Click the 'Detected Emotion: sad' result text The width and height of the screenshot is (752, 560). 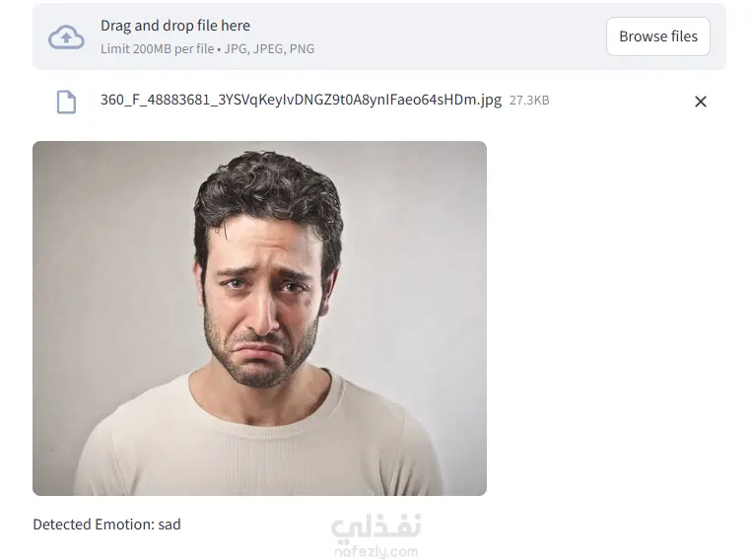[106, 525]
